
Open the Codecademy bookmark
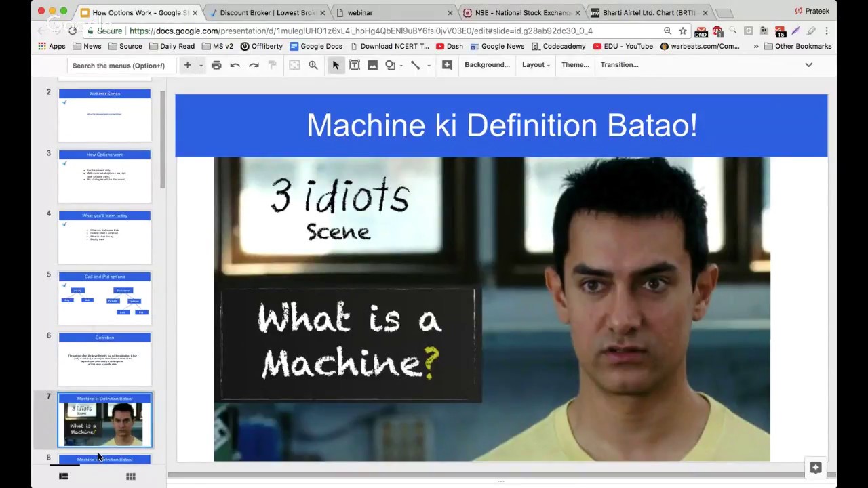(x=558, y=46)
